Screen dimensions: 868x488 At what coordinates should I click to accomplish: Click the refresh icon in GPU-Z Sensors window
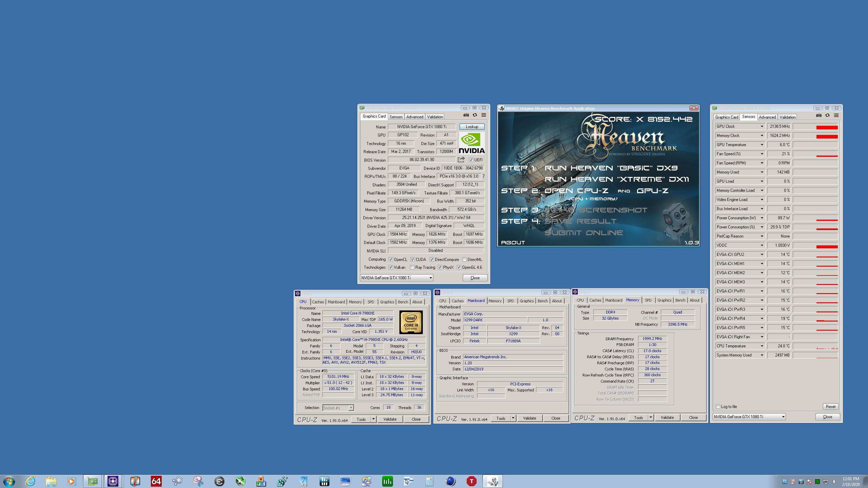coord(828,116)
